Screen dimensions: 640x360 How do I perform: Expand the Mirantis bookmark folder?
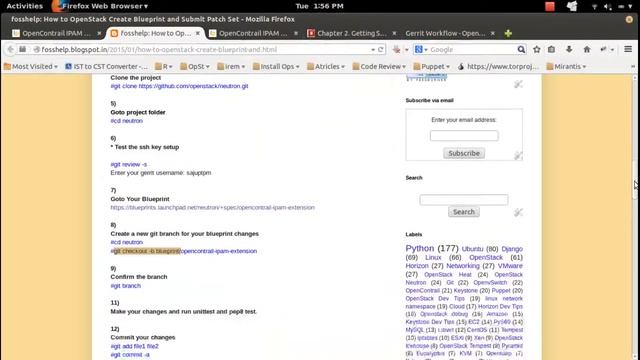tap(566, 66)
